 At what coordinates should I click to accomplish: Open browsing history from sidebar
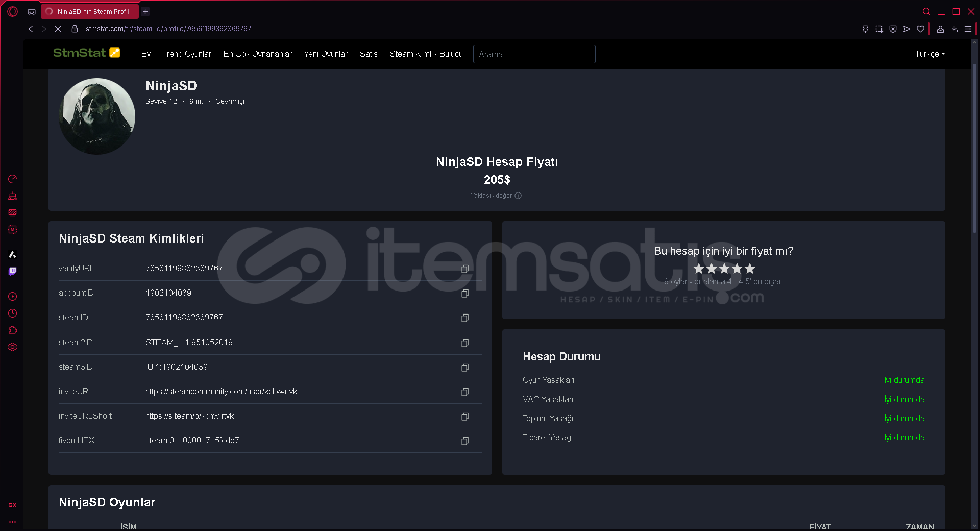13,313
